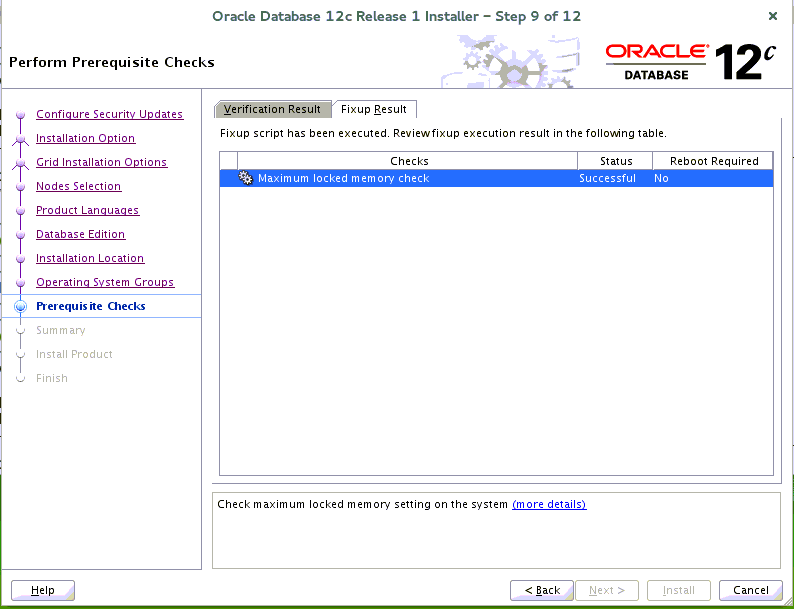The image size is (794, 609).
Task: Switch to the Verification Result tab
Action: [x=272, y=109]
